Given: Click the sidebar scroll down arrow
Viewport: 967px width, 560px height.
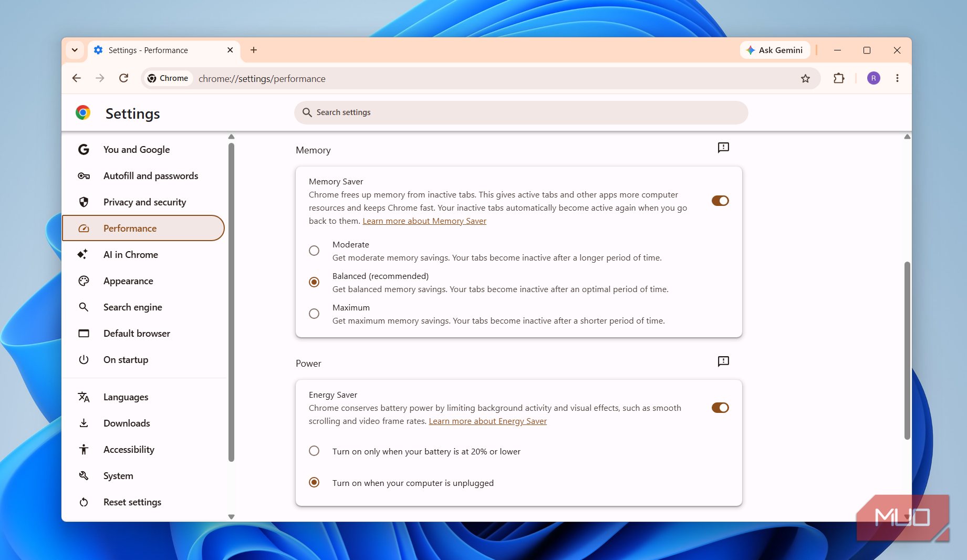Looking at the screenshot, I should click(x=231, y=516).
